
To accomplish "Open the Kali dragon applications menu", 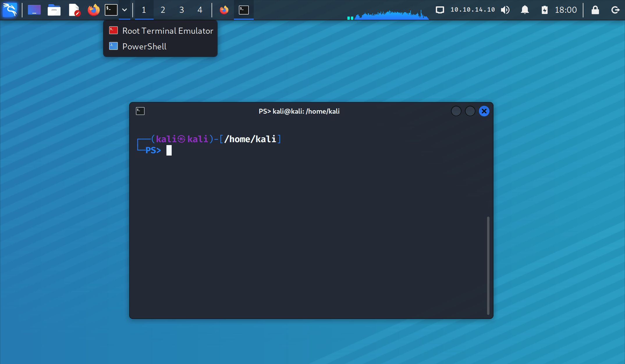I will pos(10,10).
